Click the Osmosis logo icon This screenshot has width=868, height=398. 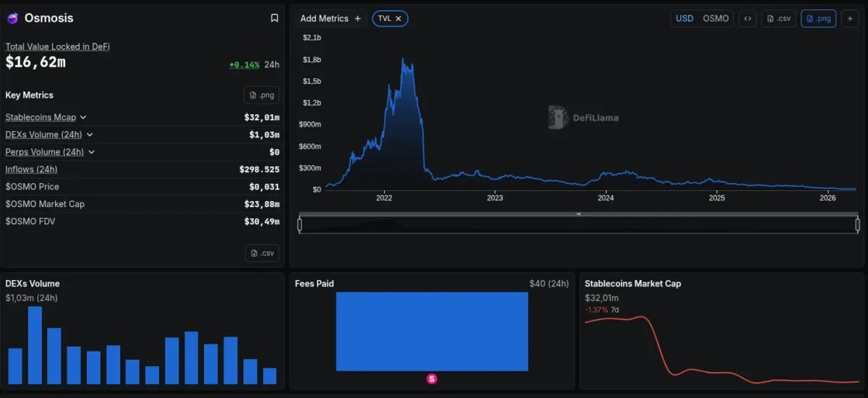[x=12, y=18]
